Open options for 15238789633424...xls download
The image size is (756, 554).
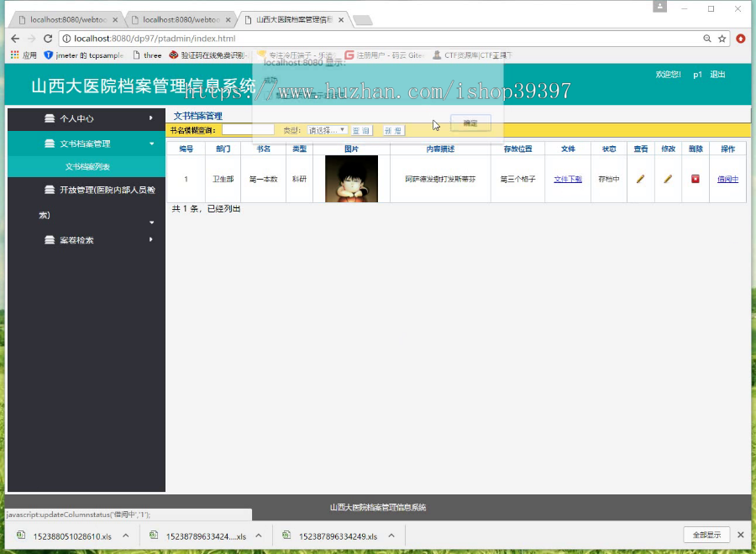pos(259,536)
